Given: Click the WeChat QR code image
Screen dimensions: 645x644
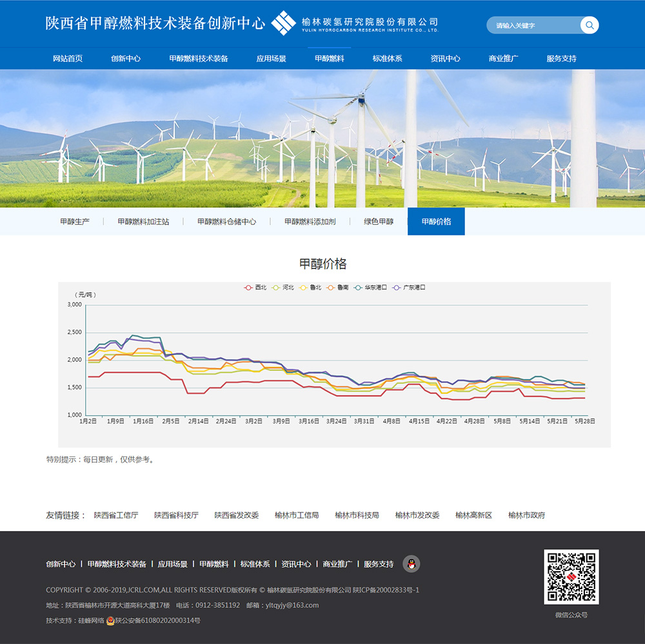Looking at the screenshot, I should (x=571, y=577).
